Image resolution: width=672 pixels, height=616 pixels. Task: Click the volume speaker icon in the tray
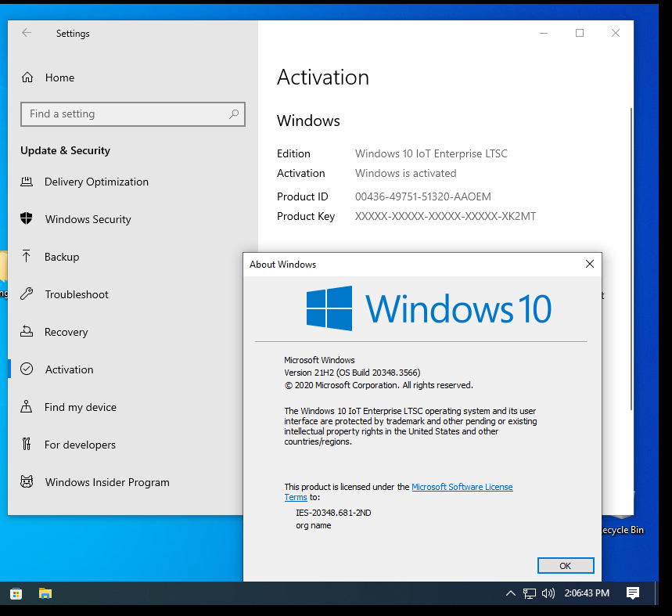click(x=548, y=593)
